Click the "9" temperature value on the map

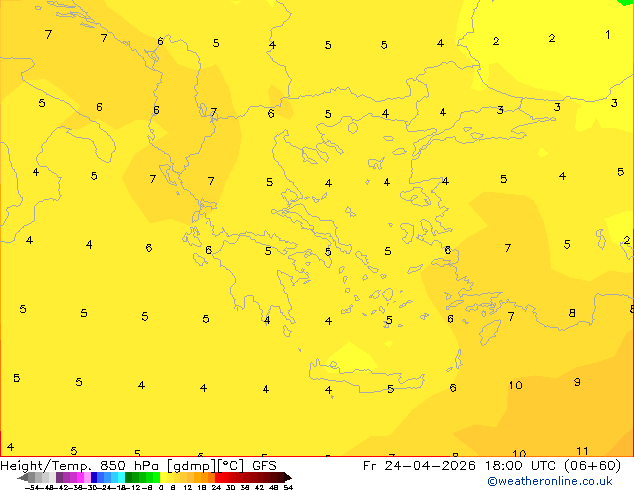577,382
